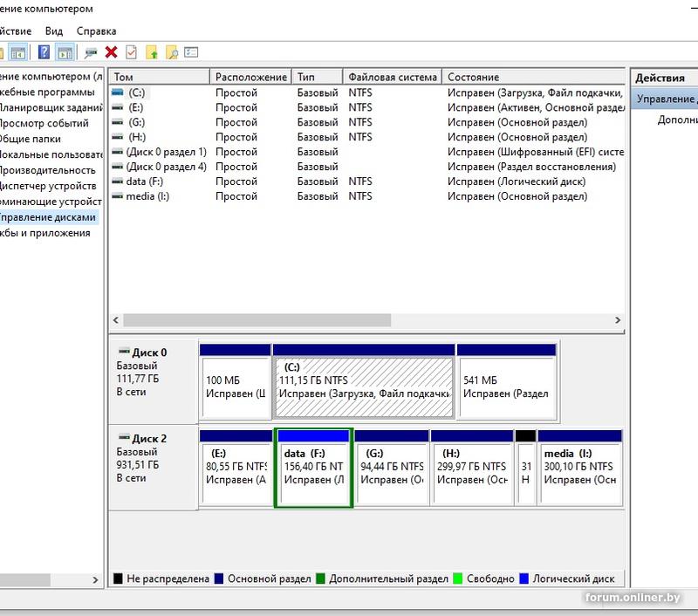Click the red X delete icon

111,52
